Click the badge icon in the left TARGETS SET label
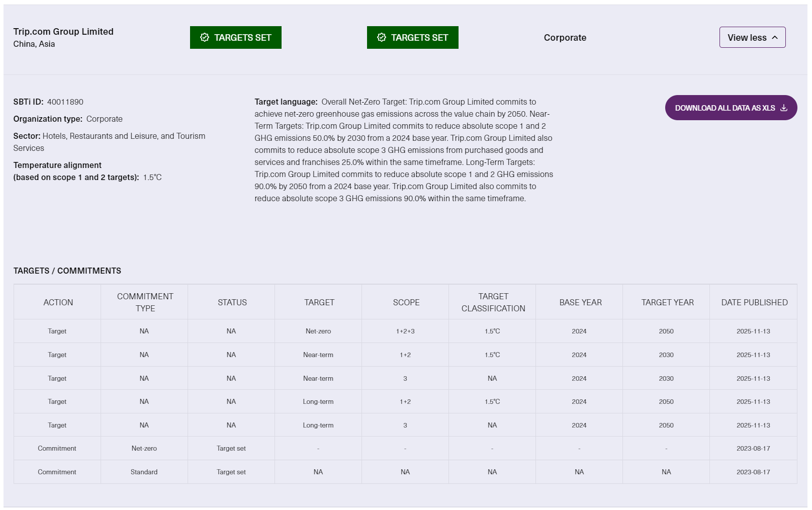The image size is (812, 510). point(205,38)
